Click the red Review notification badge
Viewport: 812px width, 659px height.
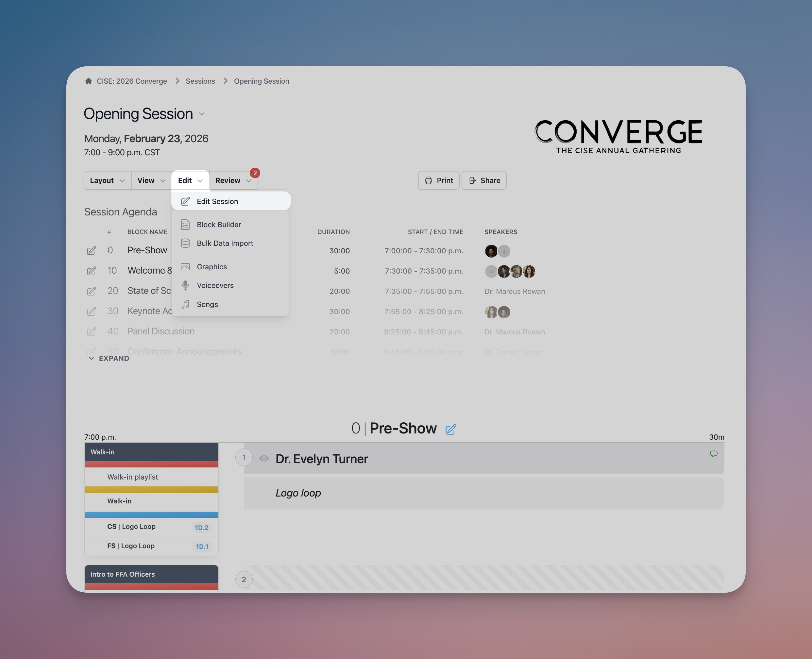[255, 173]
